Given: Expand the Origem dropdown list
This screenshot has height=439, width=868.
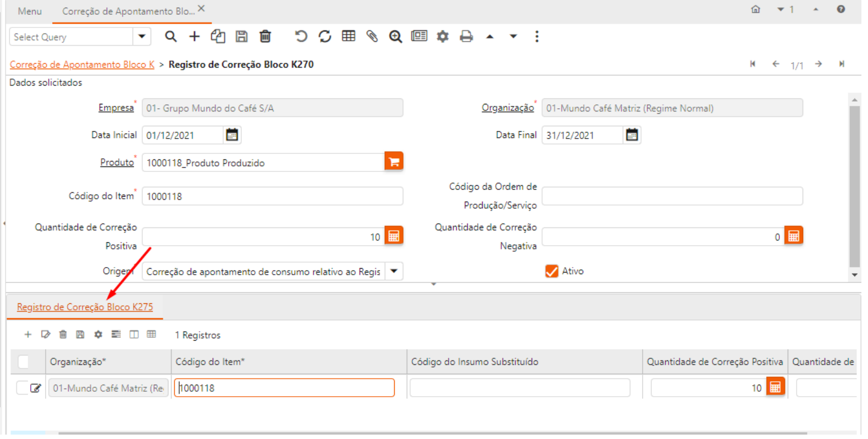Looking at the screenshot, I should click(394, 271).
